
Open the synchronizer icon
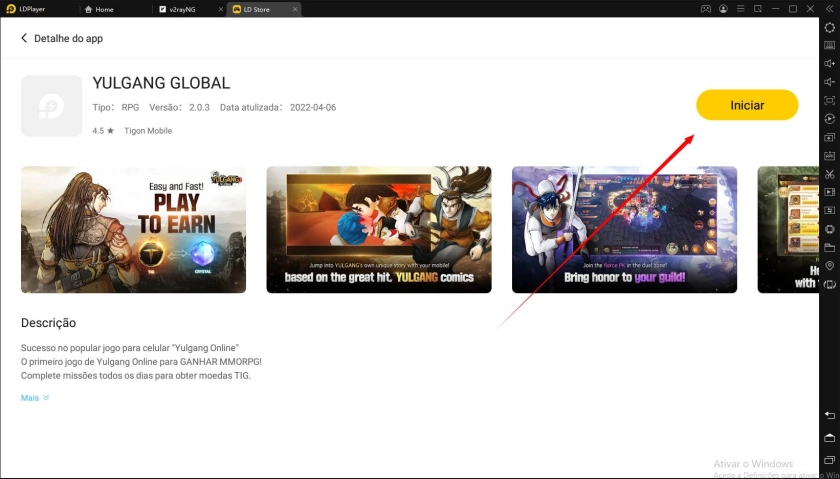829,210
